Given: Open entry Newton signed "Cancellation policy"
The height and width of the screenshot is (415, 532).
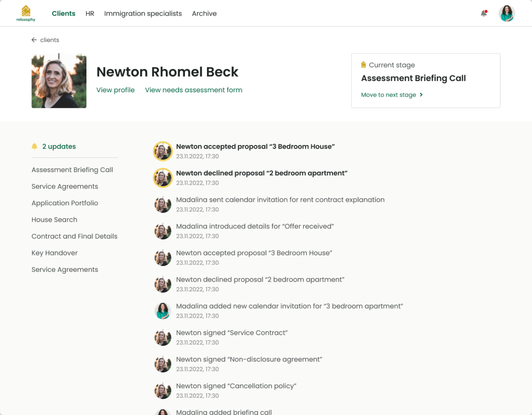Looking at the screenshot, I should [236, 386].
